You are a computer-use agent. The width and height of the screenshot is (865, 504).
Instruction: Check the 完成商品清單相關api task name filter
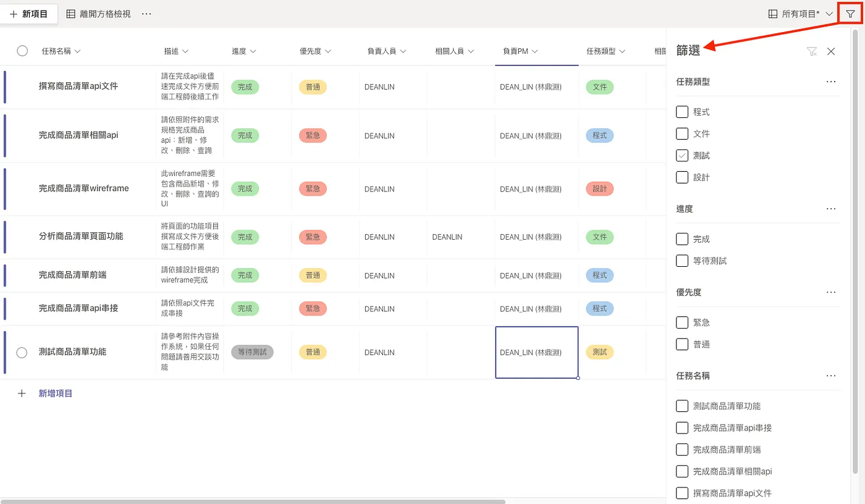coord(682,471)
